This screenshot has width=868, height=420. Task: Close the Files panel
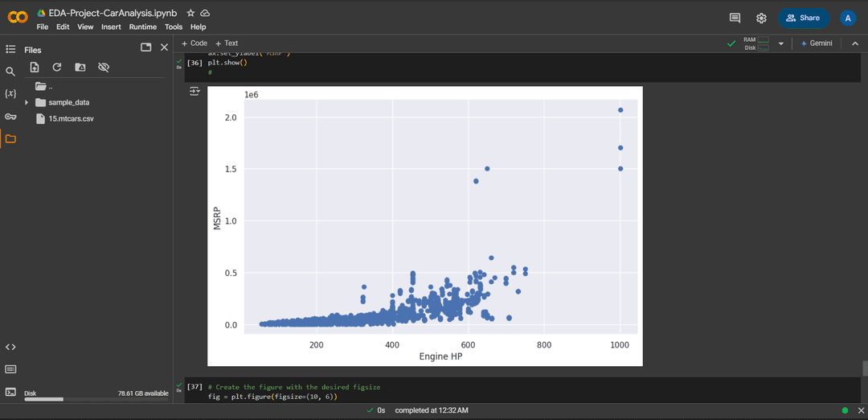(x=164, y=47)
